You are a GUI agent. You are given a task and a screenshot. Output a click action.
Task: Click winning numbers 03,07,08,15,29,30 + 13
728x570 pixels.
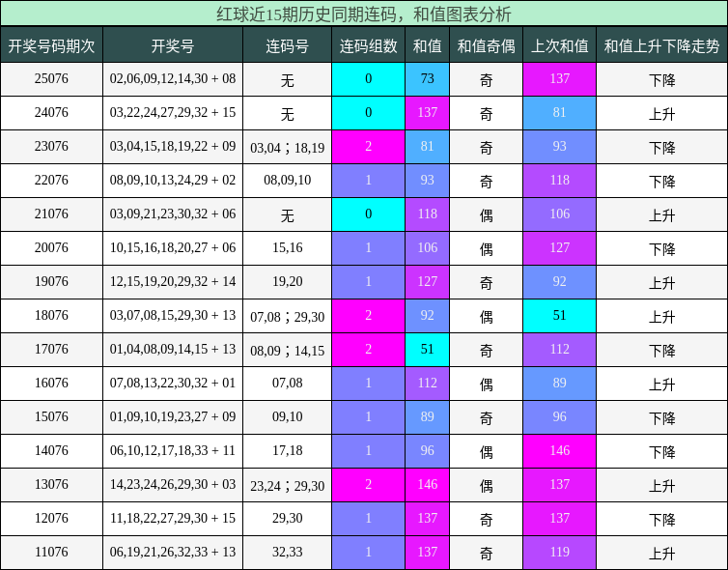pos(173,316)
